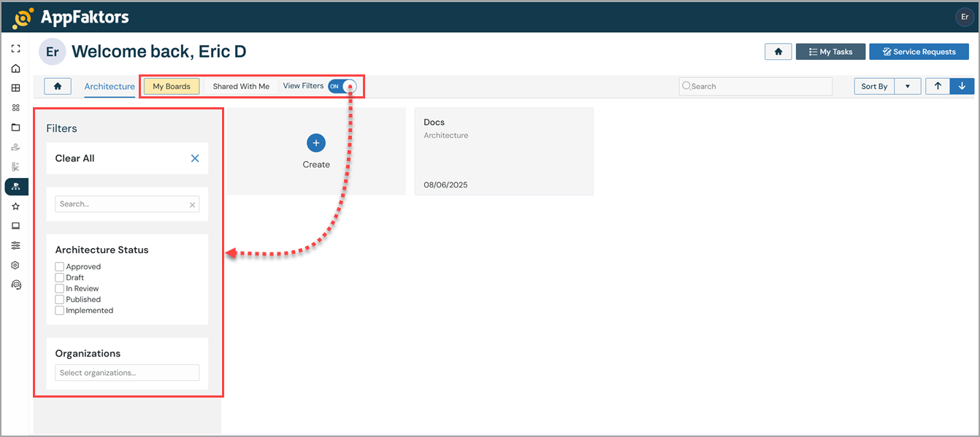Open the star favorites icon in the sidebar
The height and width of the screenshot is (437, 980).
click(15, 206)
